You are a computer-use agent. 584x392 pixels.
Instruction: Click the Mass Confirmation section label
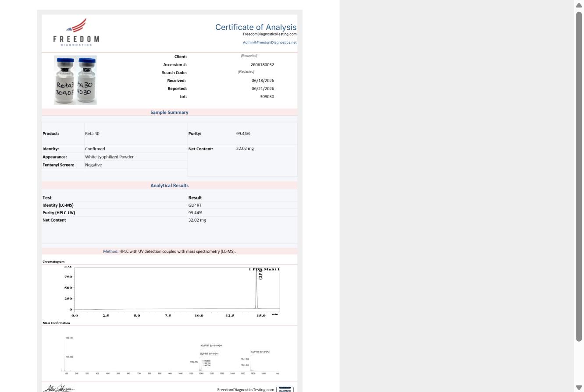56,323
